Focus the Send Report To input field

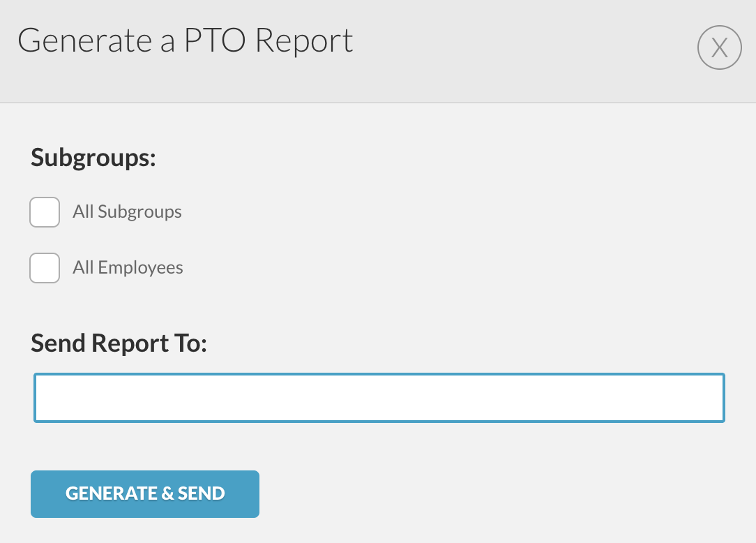click(379, 398)
